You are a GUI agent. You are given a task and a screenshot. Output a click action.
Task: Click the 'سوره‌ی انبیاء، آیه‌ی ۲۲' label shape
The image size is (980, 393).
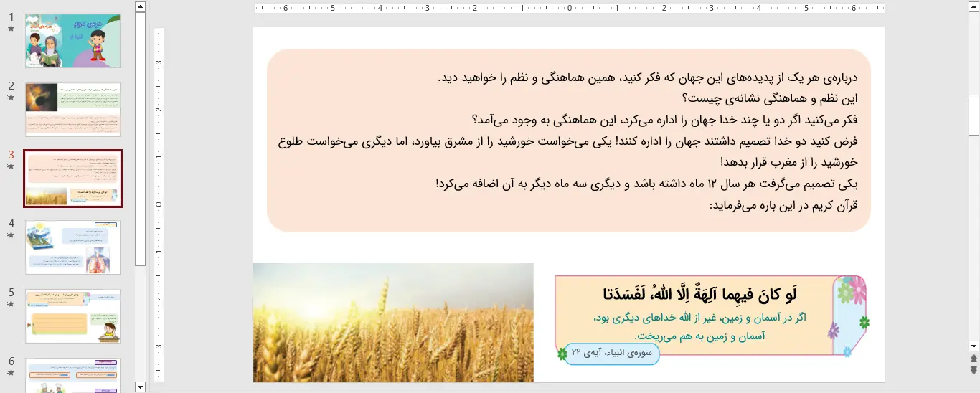tap(612, 354)
